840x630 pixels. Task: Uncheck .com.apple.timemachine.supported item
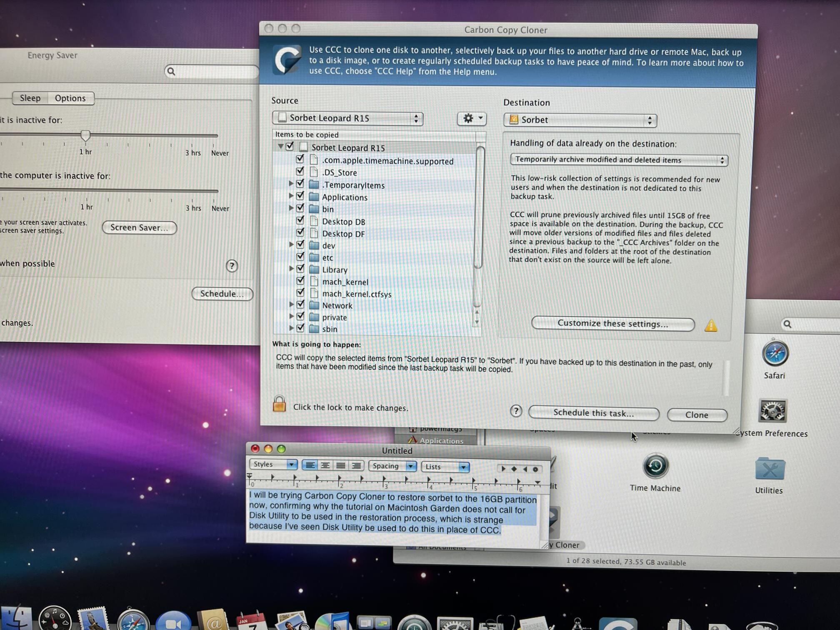pos(300,159)
